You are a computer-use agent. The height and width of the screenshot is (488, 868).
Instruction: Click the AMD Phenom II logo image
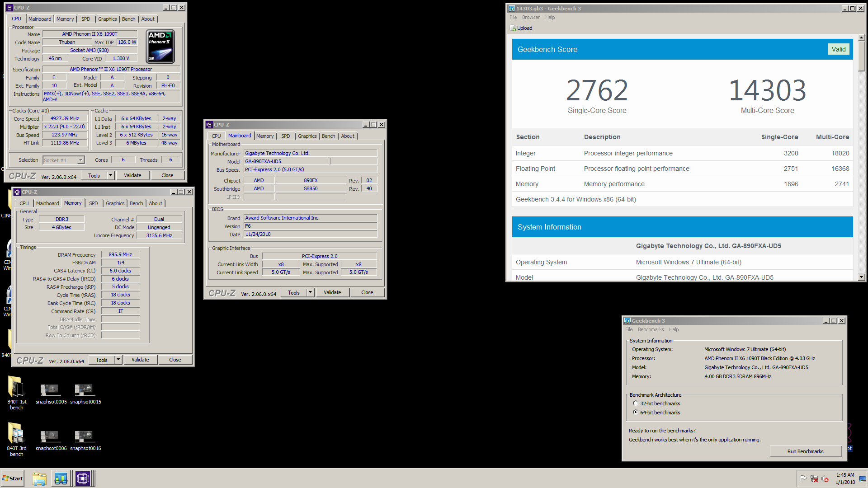coord(160,47)
